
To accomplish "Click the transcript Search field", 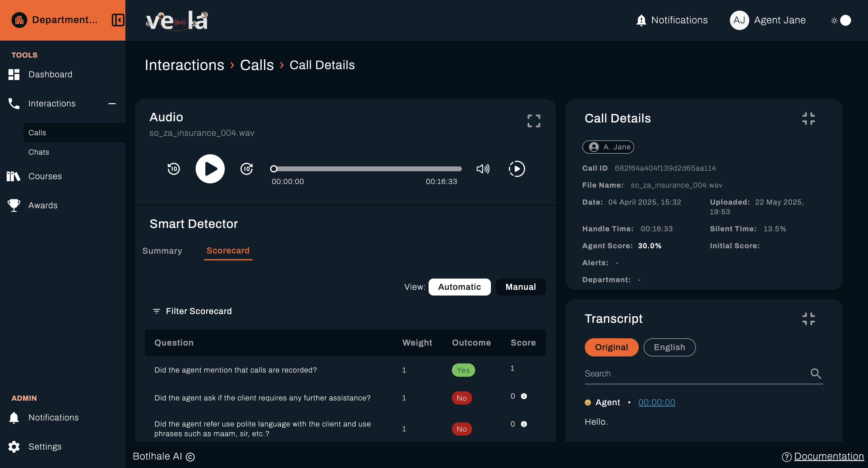I will 694,374.
